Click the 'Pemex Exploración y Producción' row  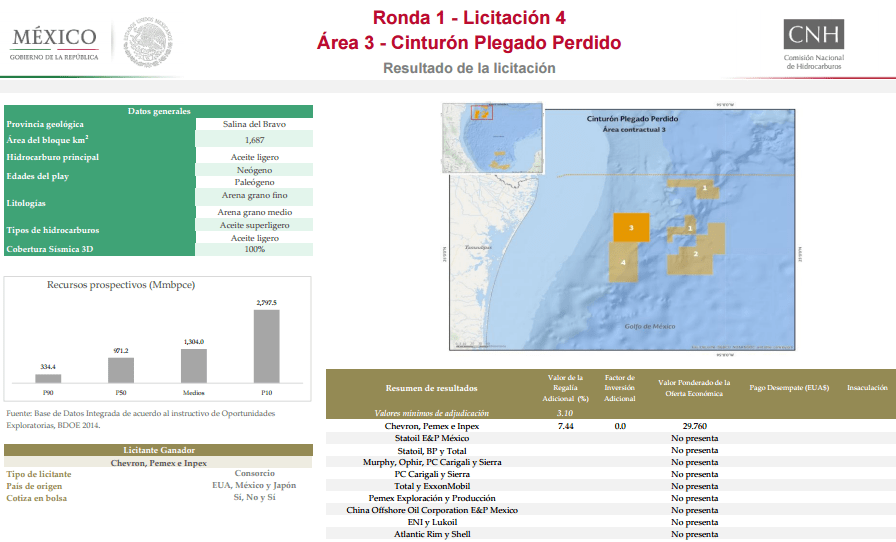(x=610, y=498)
